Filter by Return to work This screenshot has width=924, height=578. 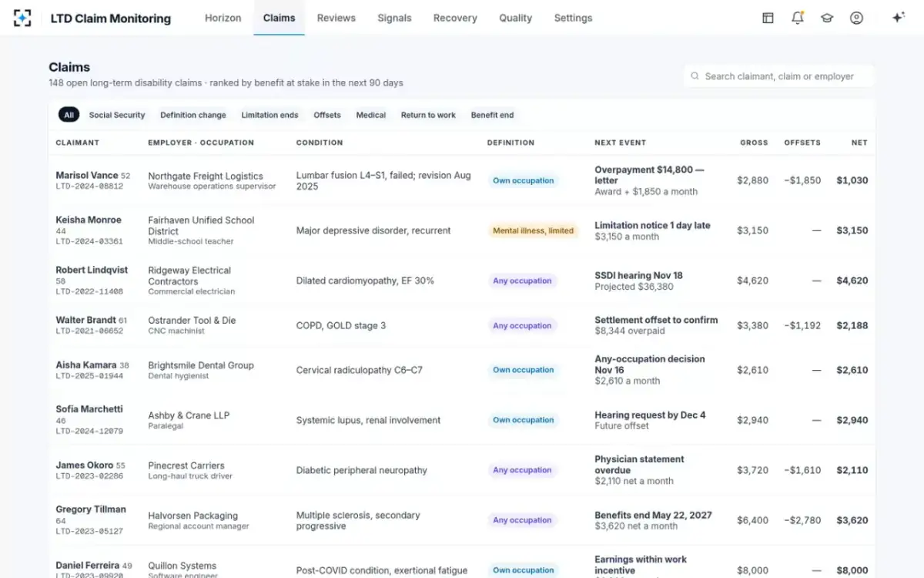pyautogui.click(x=428, y=115)
